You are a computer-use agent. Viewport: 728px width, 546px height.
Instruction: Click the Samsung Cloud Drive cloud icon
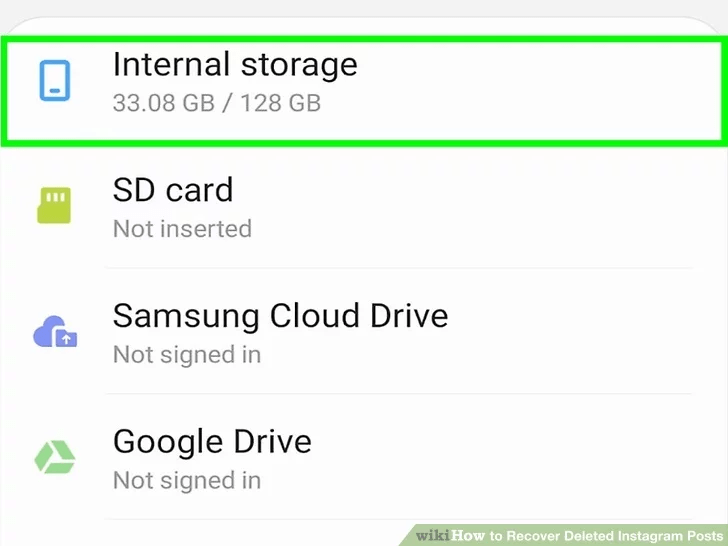point(55,332)
